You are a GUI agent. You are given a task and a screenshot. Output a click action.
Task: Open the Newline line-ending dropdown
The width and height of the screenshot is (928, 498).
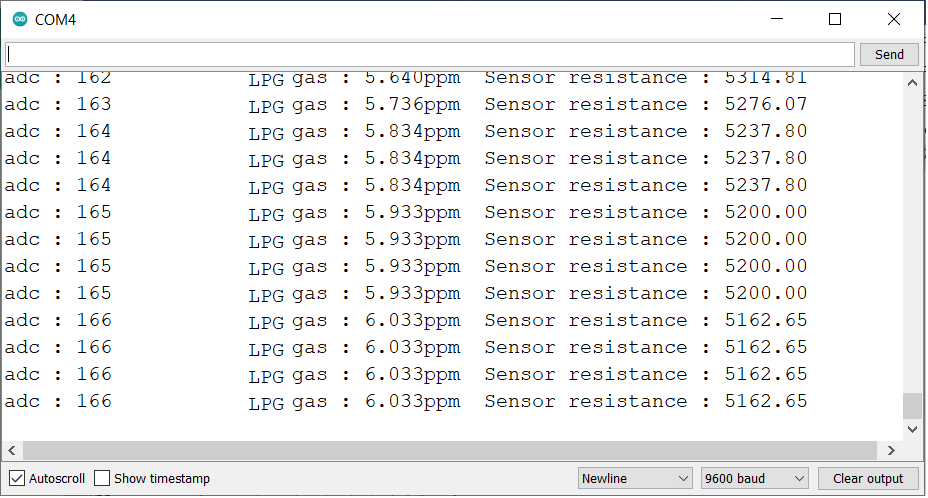point(635,478)
